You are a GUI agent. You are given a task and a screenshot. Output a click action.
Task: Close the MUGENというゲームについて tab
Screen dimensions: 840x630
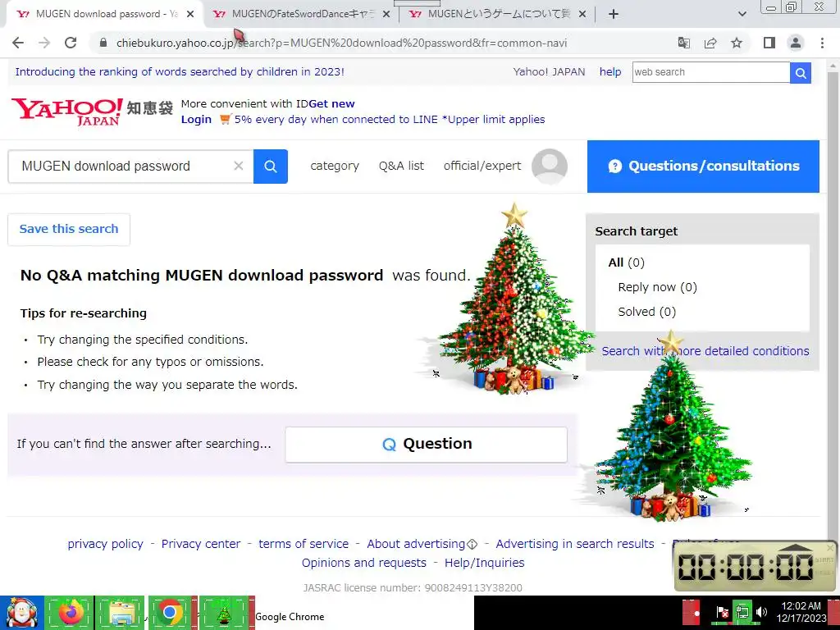(x=582, y=15)
